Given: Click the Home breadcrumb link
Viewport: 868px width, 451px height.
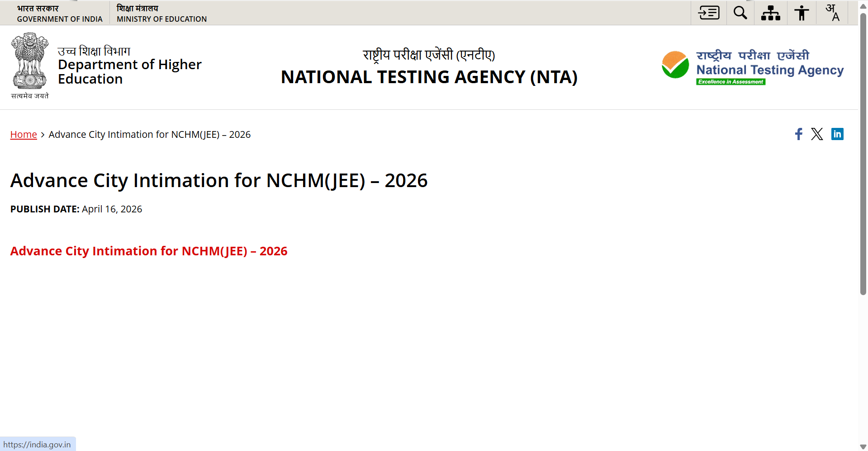Looking at the screenshot, I should point(24,135).
